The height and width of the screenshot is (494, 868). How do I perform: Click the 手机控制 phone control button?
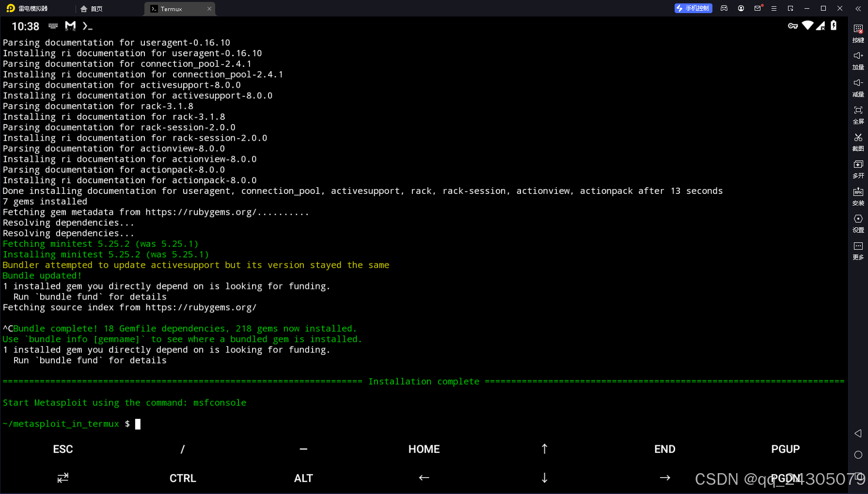click(693, 8)
